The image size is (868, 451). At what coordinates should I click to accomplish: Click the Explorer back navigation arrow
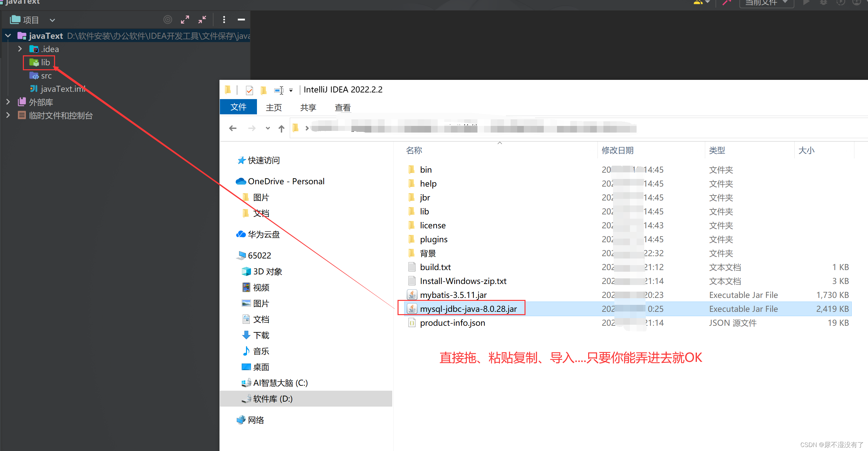(233, 128)
